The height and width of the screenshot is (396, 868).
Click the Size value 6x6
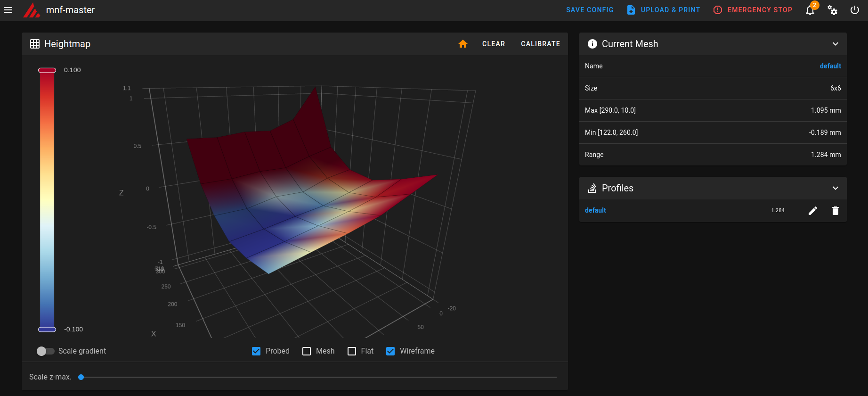point(836,88)
